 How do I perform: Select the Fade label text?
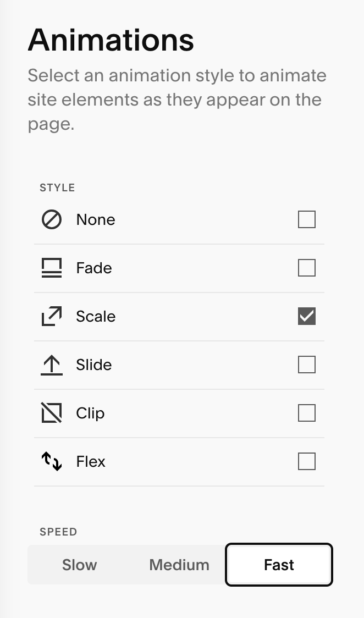[94, 268]
